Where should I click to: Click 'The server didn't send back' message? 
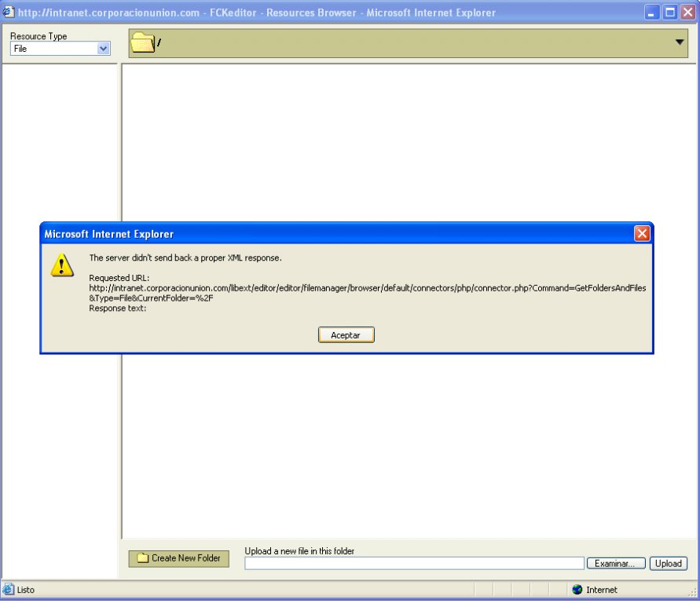[x=185, y=258]
